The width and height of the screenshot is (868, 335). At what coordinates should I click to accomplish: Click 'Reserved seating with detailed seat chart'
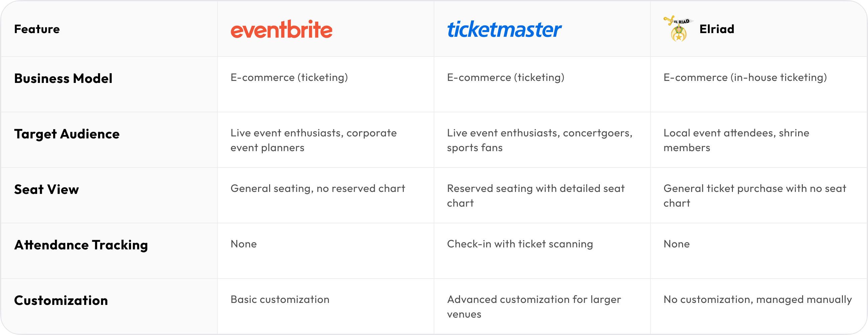click(x=535, y=196)
